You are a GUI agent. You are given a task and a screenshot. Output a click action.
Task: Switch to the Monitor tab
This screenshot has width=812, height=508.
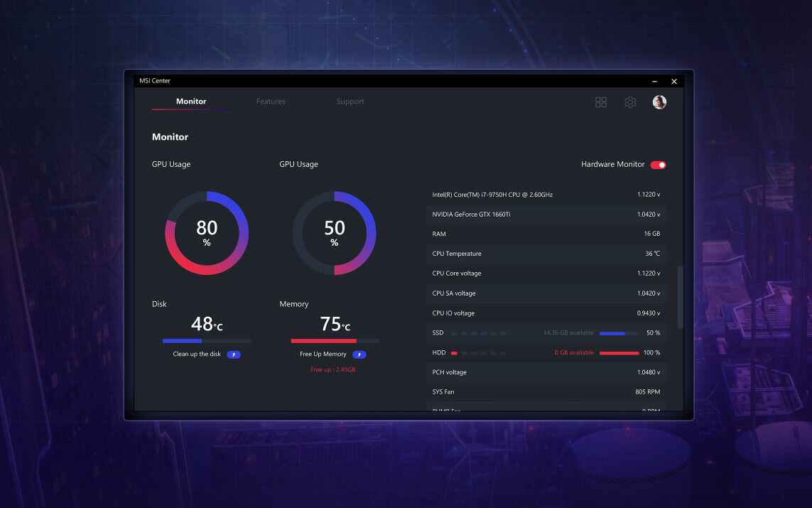click(191, 102)
